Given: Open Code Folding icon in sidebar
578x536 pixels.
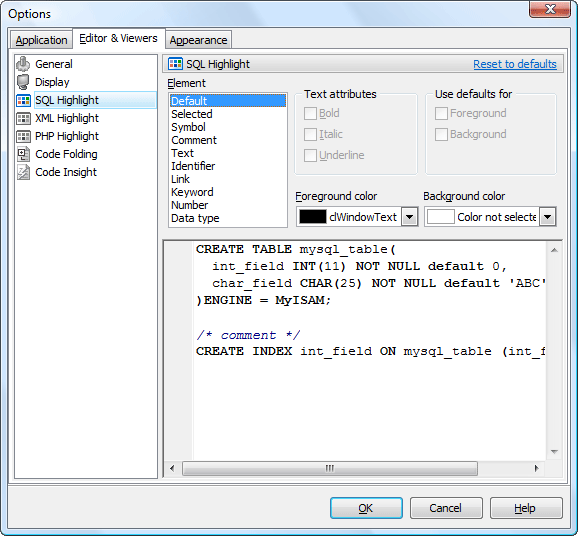Looking at the screenshot, I should coord(23,154).
